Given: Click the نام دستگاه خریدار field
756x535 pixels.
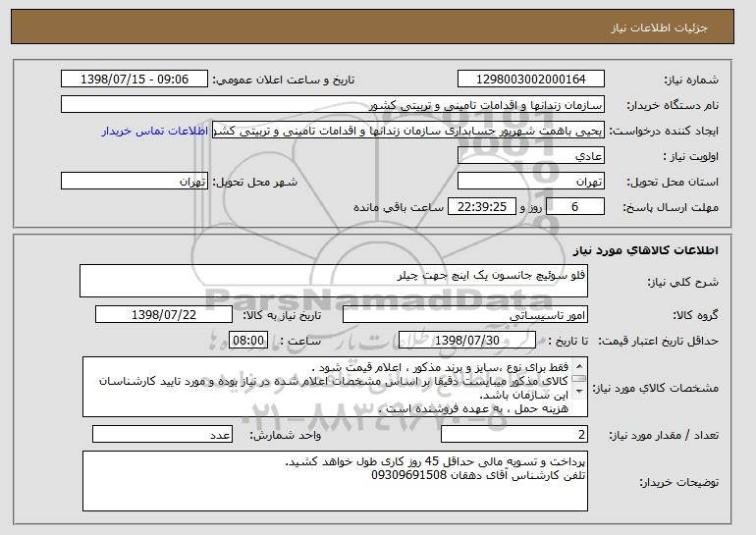Looking at the screenshot, I should 333,105.
